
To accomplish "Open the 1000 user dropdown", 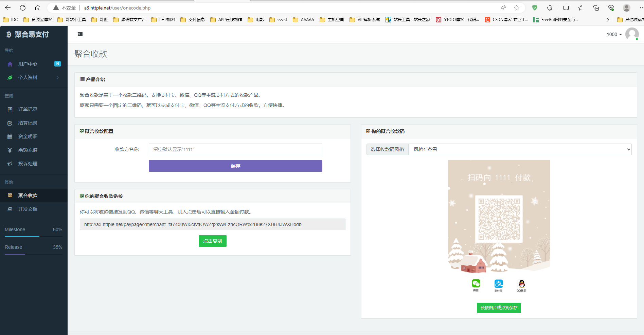I will (x=614, y=34).
